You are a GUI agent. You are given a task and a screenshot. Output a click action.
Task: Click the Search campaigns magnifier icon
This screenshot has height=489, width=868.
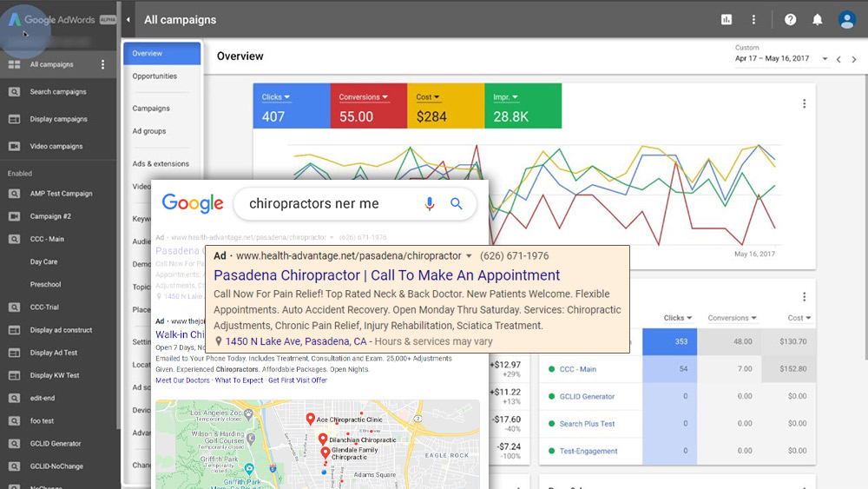click(15, 92)
